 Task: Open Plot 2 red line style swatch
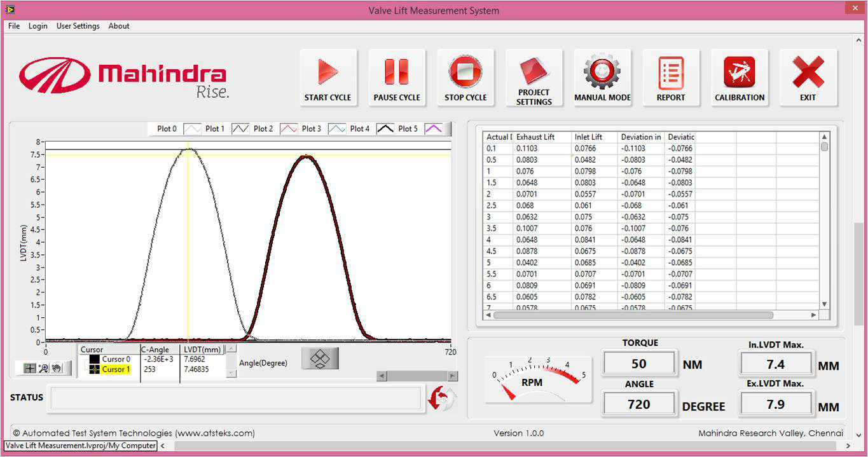289,129
